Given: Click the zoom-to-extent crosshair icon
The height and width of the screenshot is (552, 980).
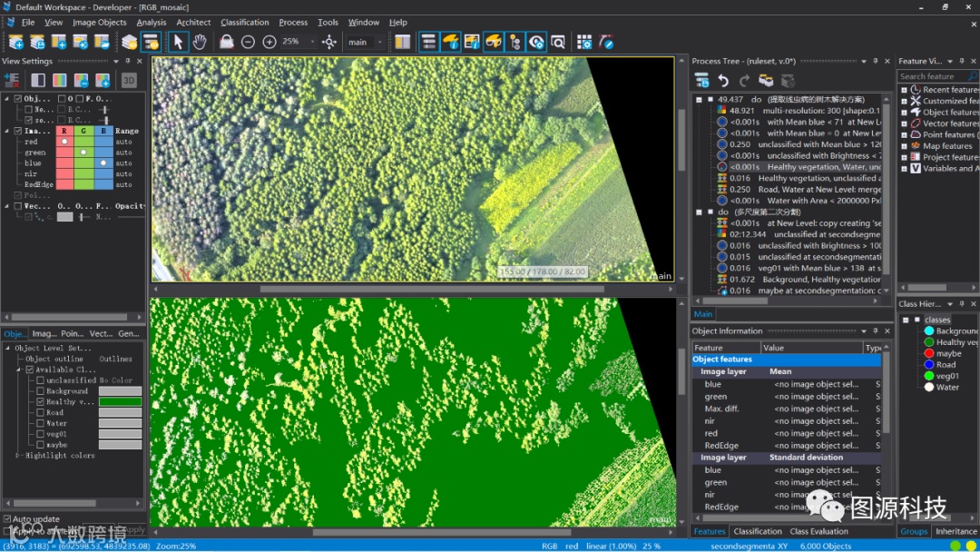Looking at the screenshot, I should (x=329, y=42).
